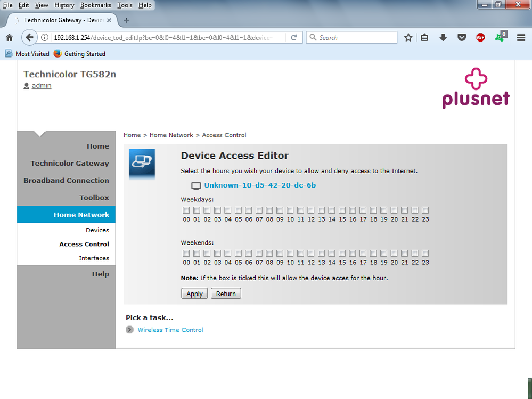Tick the Weekdays 23 hour checkbox
The image size is (532, 399).
click(425, 210)
